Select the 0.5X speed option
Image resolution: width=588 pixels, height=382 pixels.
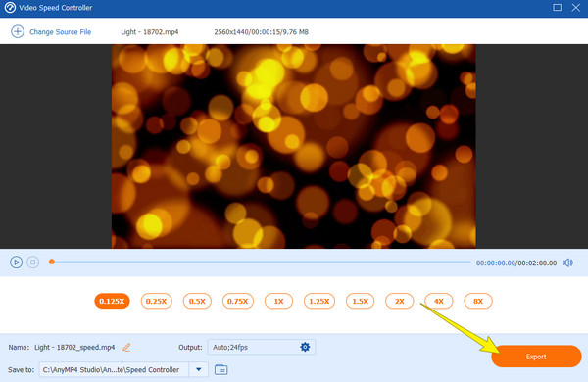coord(197,301)
